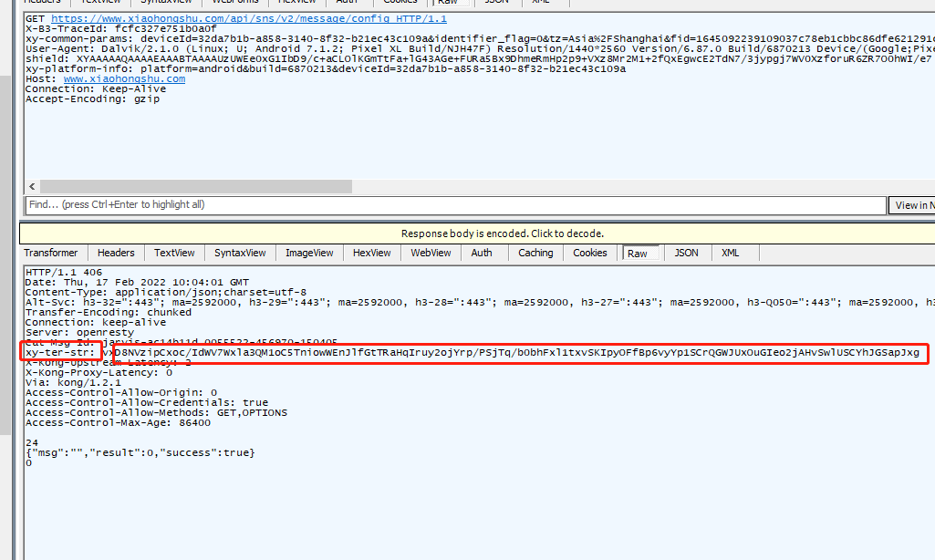Click the xy-common-params header line
This screenshot has width=935, height=560.
click(x=480, y=39)
